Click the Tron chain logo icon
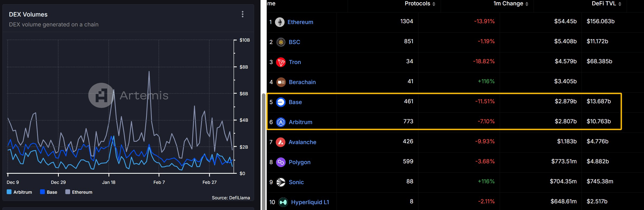Screen dimensions: 644x210 pyautogui.click(x=281, y=62)
